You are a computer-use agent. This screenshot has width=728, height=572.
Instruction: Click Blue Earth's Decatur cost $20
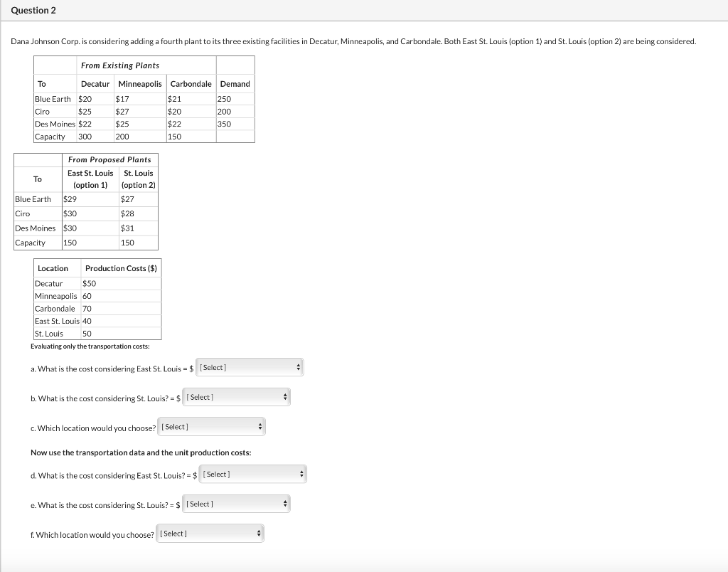(85, 99)
